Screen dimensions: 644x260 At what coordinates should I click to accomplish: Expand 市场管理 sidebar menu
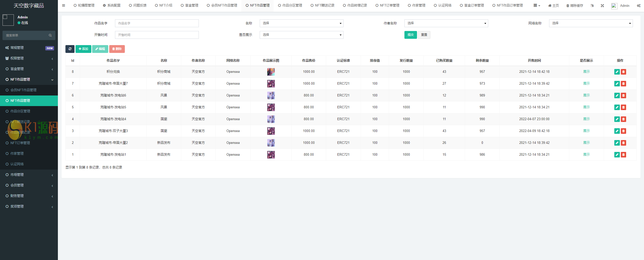[29, 175]
